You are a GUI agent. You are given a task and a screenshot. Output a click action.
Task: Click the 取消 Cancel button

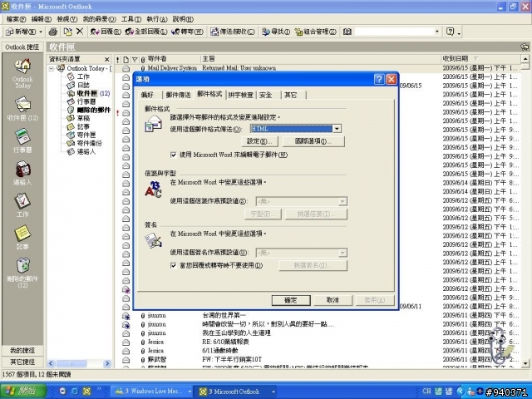pyautogui.click(x=332, y=300)
